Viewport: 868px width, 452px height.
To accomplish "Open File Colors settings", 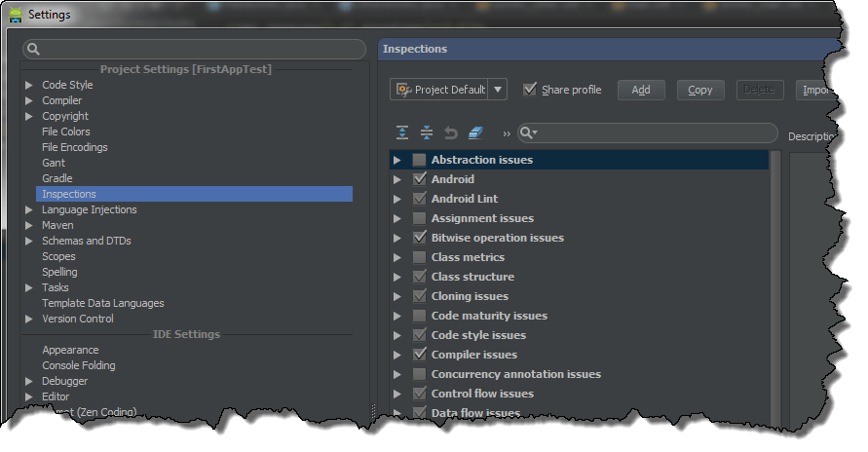I will click(x=66, y=132).
